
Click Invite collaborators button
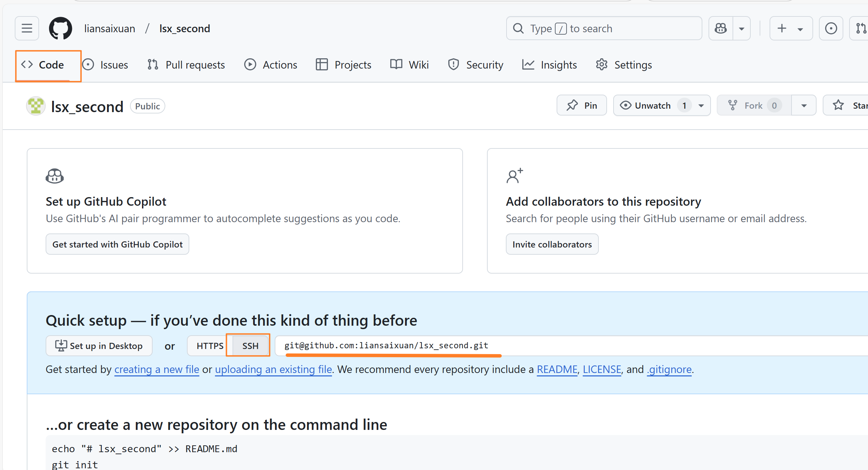pos(552,244)
